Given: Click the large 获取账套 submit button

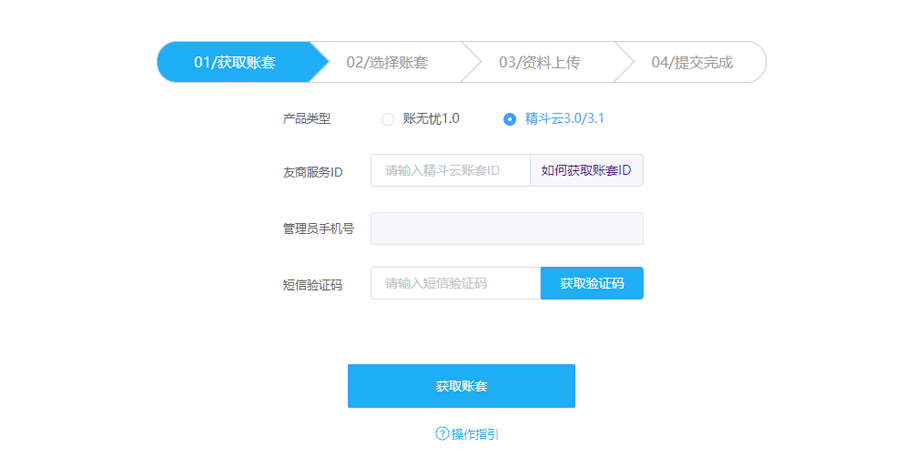Looking at the screenshot, I should tap(461, 386).
